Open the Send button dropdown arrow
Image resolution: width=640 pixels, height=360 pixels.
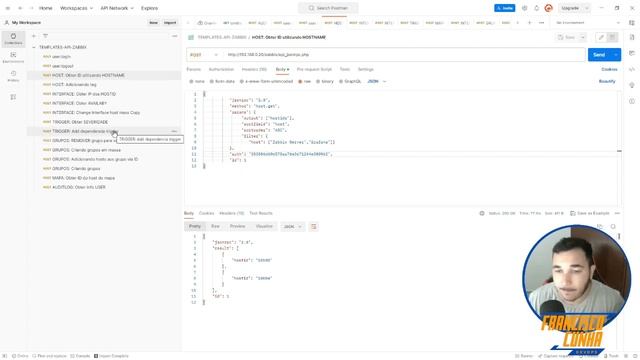(x=616, y=54)
